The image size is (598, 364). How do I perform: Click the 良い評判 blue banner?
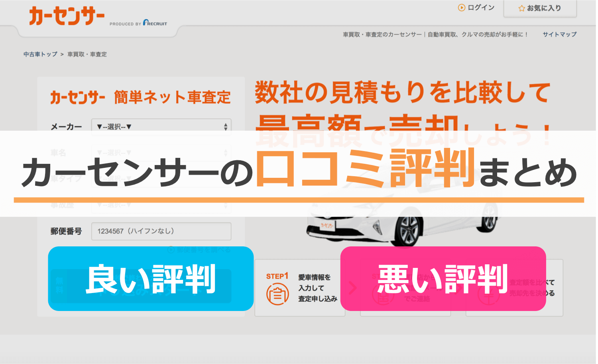[x=151, y=279]
